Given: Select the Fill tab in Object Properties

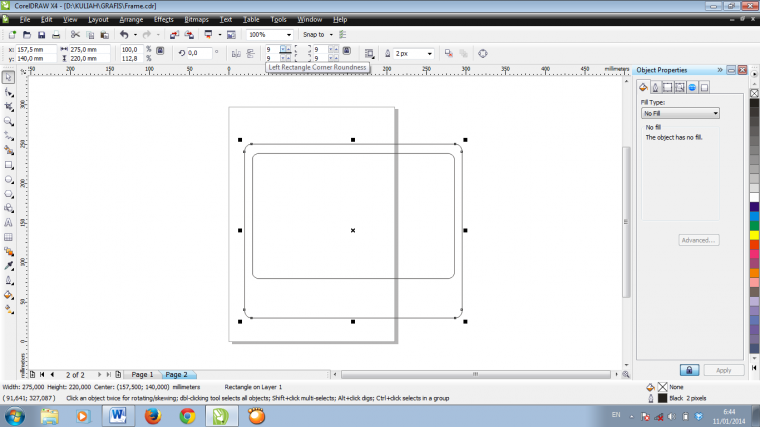Looking at the screenshot, I should 643,88.
